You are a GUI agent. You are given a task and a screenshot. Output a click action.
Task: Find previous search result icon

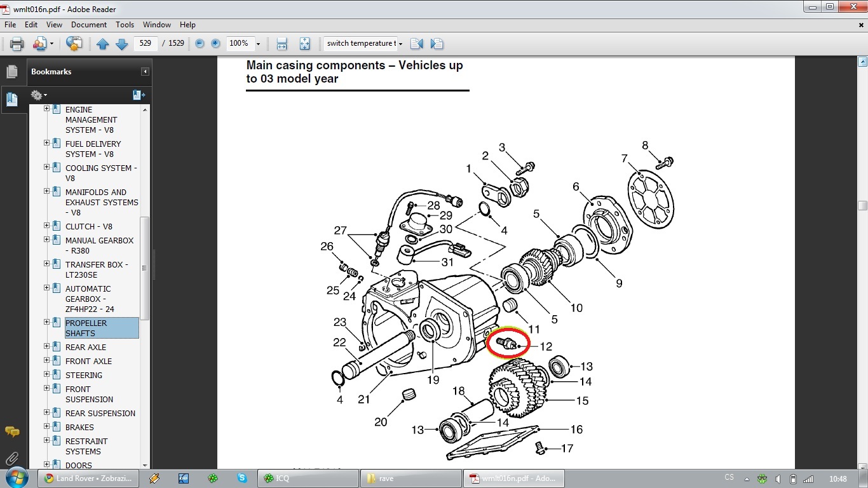[417, 44]
